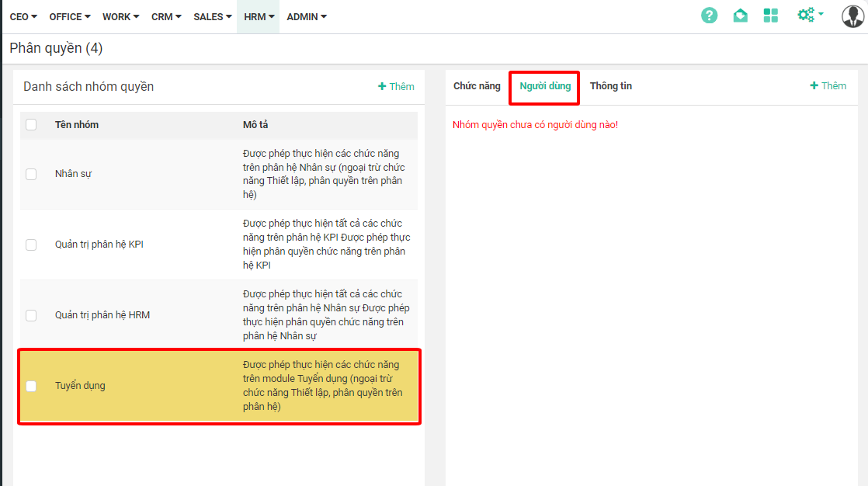Open the mail envelope icon
The height and width of the screenshot is (486, 868).
pos(741,16)
